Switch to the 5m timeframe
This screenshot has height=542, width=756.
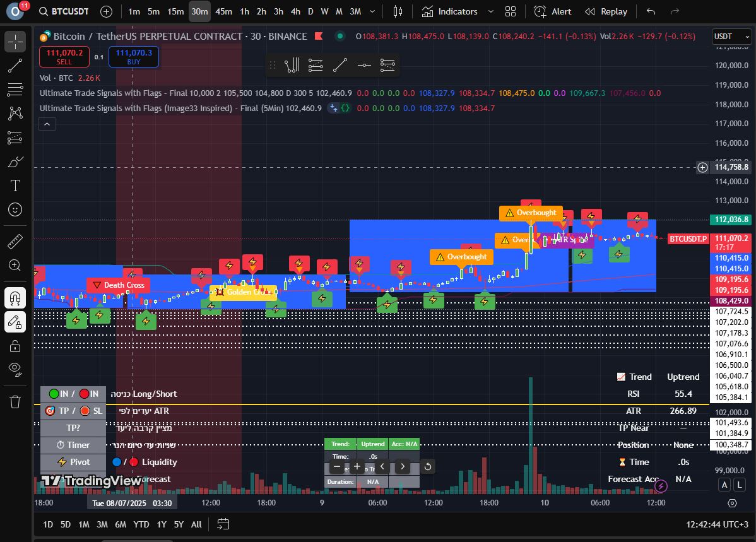click(x=153, y=11)
